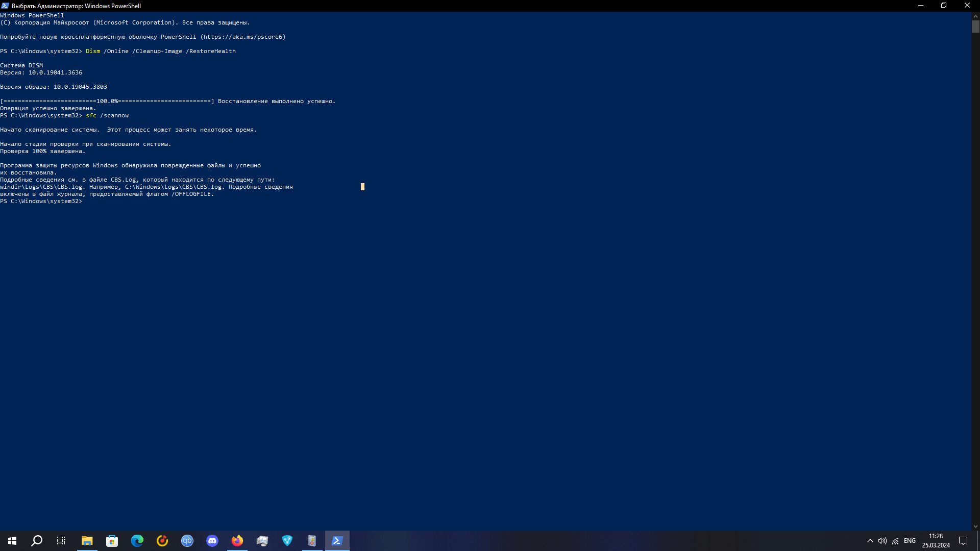This screenshot has height=551, width=980.
Task: Open Discord from the taskbar
Action: click(212, 541)
